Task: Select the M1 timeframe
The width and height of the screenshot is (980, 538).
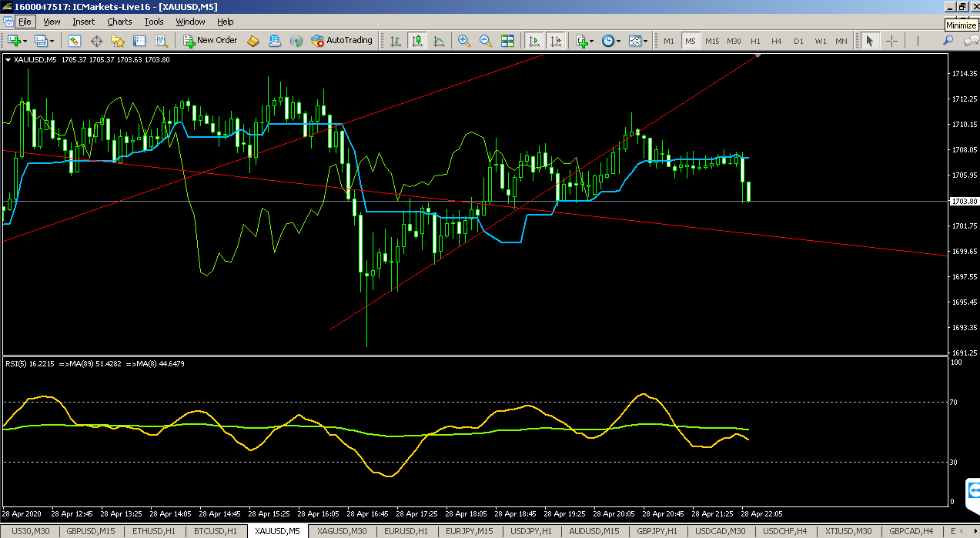Action: click(x=669, y=41)
